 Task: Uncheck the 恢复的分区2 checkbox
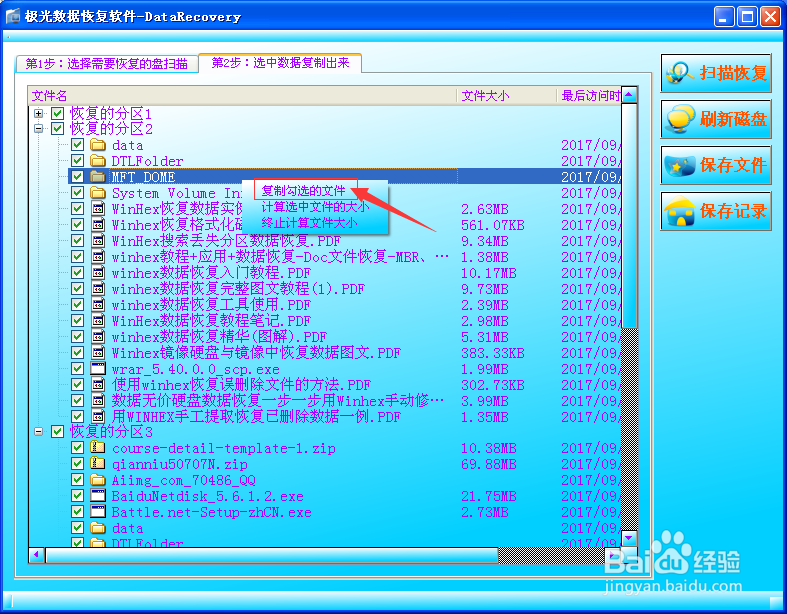click(58, 129)
